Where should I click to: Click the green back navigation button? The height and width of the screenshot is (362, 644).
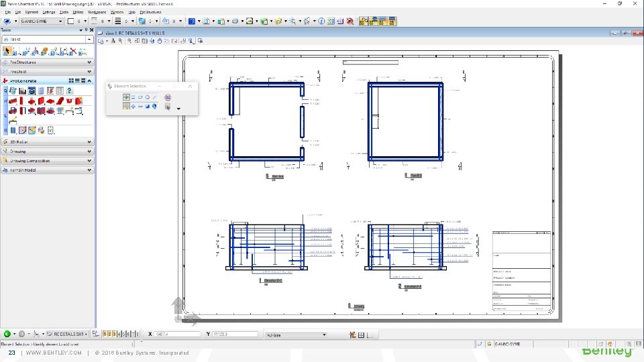coord(7,334)
